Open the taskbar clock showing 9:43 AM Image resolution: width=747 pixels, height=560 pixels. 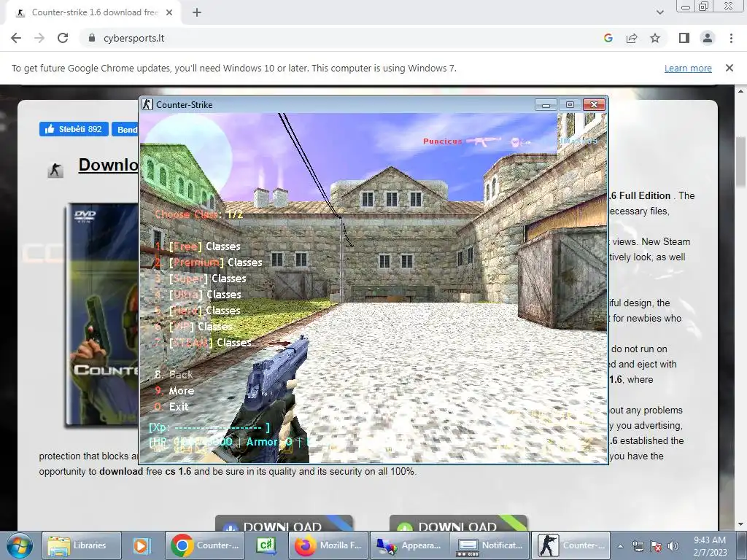[x=710, y=546]
